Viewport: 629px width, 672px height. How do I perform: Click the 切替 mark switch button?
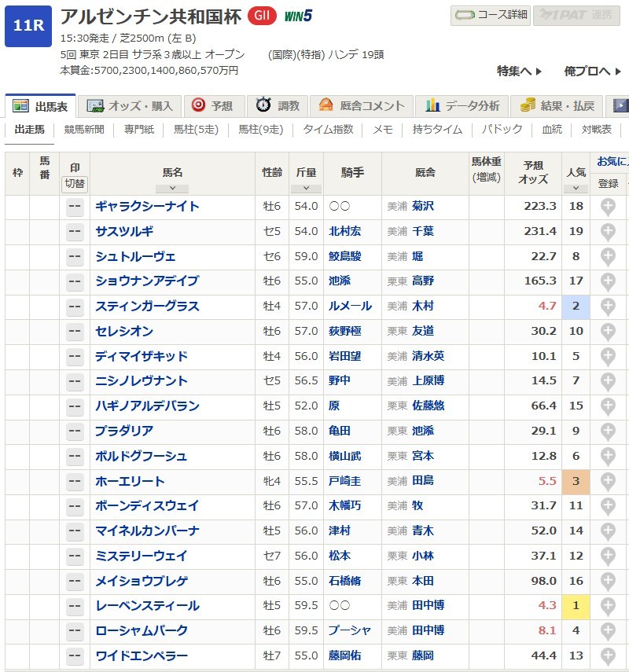[75, 185]
